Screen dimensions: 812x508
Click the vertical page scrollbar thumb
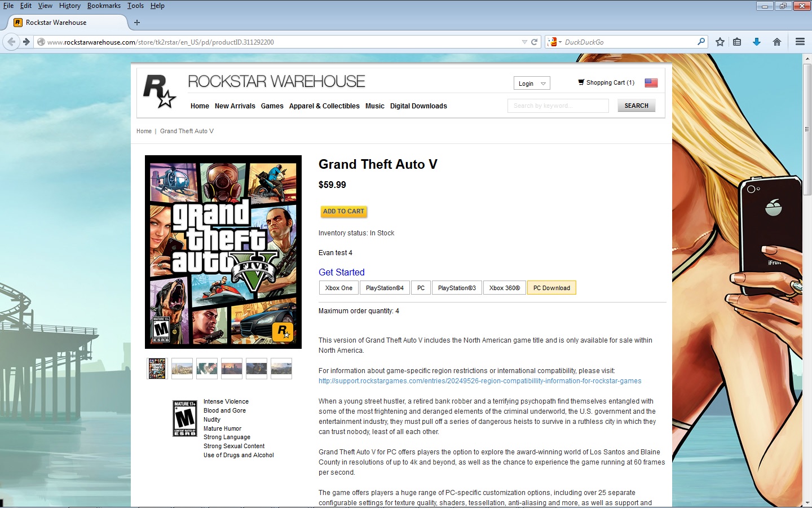coord(807,129)
